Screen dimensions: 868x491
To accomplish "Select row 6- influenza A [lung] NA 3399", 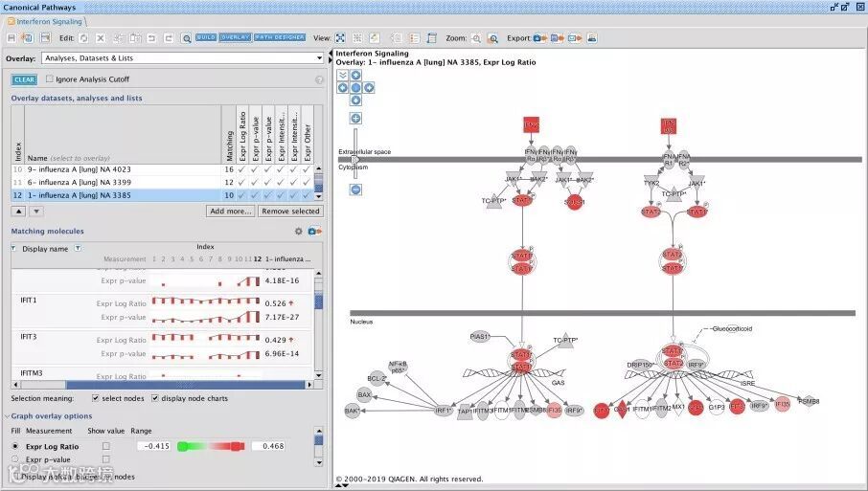I will 163,182.
